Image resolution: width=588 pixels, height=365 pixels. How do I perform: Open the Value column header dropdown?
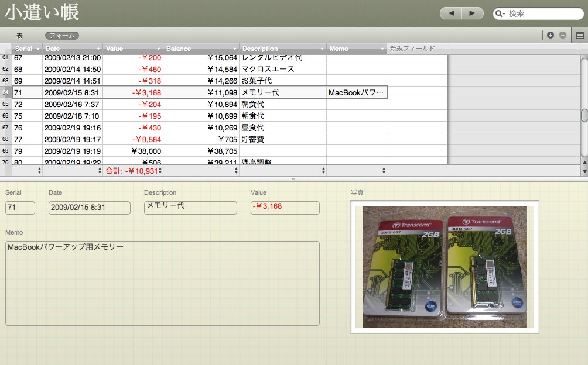coord(159,49)
